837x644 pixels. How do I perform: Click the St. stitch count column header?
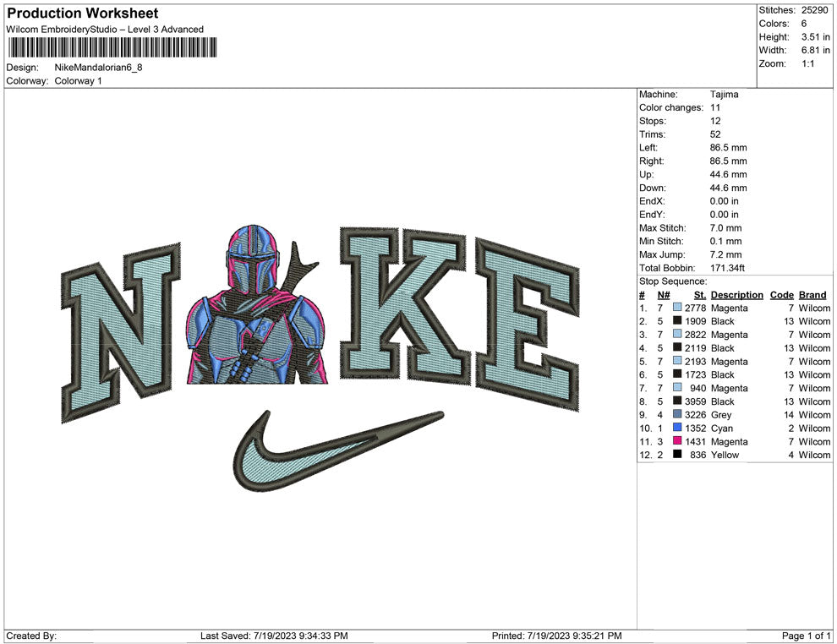[x=699, y=295]
